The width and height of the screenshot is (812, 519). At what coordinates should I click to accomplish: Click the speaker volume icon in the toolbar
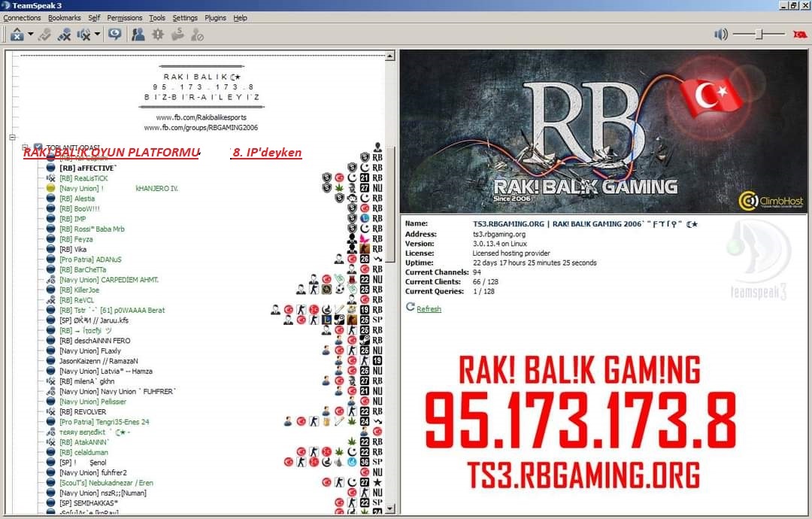[x=721, y=35]
